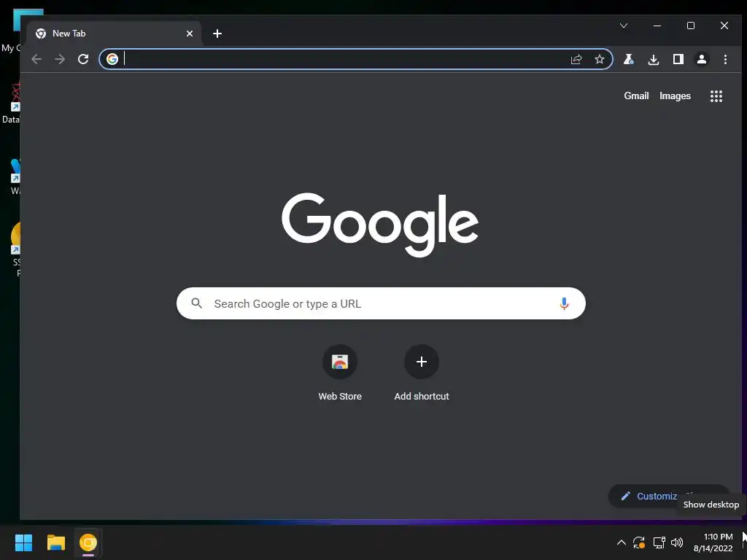Screen dimensions: 747x560
Task: Toggle the side panel icon
Action: pyautogui.click(x=678, y=59)
